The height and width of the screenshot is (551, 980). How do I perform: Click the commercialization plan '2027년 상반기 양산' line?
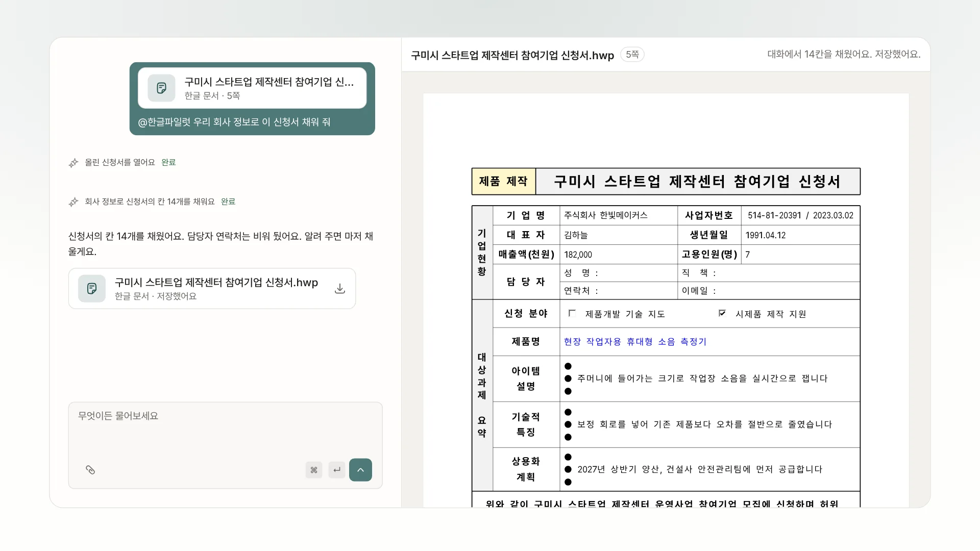pyautogui.click(x=700, y=469)
